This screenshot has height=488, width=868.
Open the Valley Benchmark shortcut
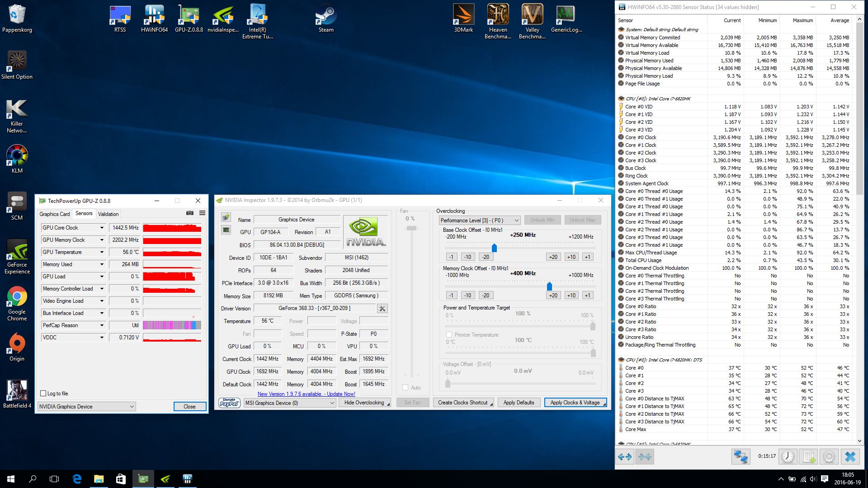pos(532,21)
